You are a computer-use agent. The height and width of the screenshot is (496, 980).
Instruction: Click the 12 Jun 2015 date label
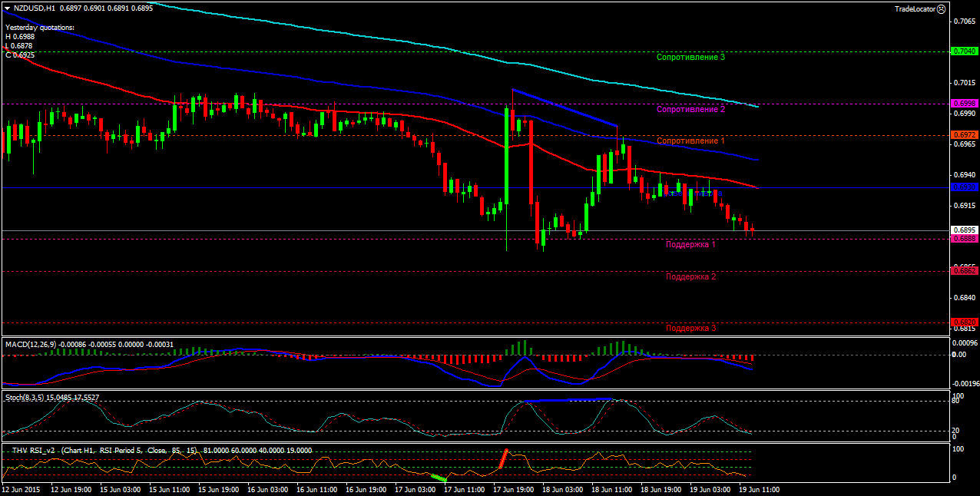pyautogui.click(x=20, y=489)
